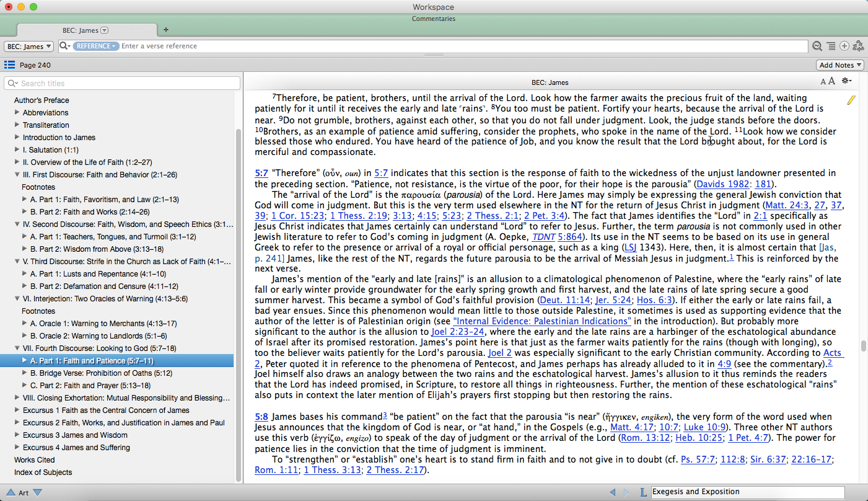Open the search history lines icon
868x501 pixels.
coord(831,47)
